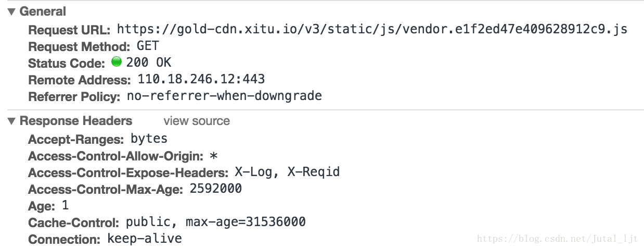The image size is (644, 249).
Task: Collapse the Response Headers section triangle
Action: tap(11, 121)
